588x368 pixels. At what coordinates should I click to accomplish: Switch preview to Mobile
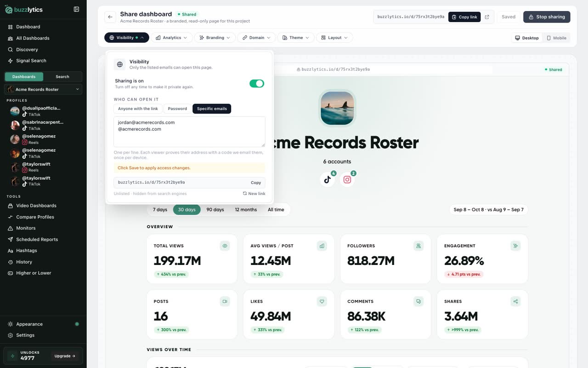(556, 38)
